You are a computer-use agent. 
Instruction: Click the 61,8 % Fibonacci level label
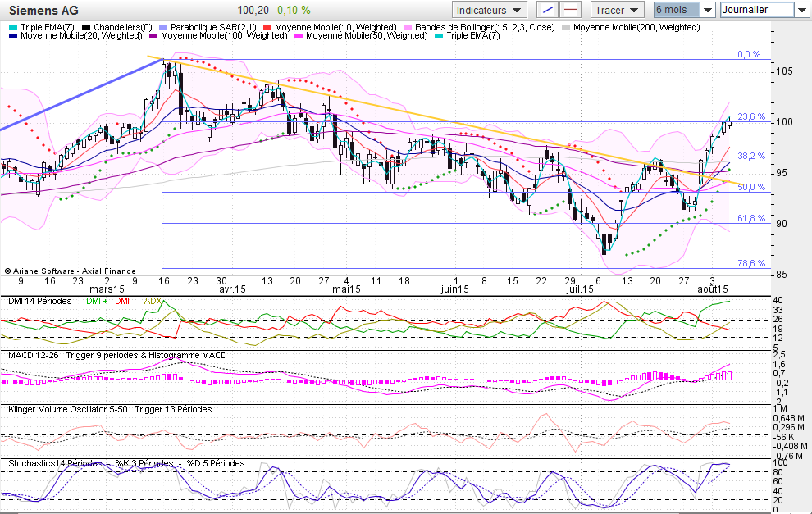(x=751, y=218)
